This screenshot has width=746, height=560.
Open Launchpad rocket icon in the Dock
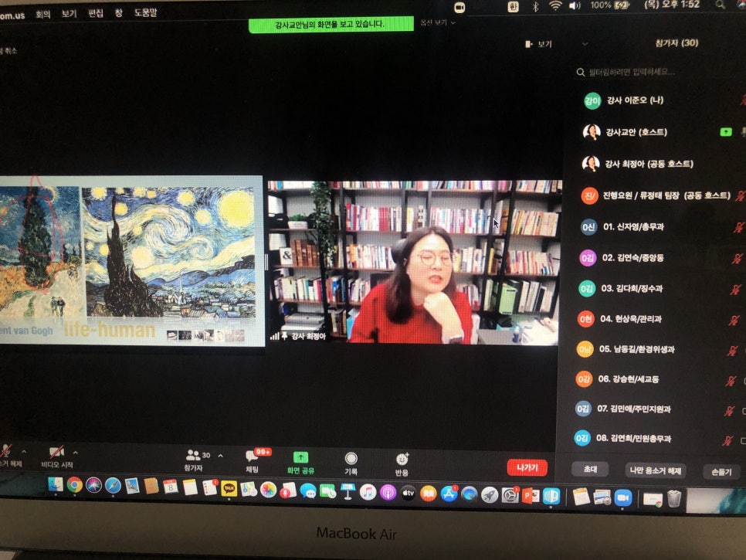pos(490,495)
